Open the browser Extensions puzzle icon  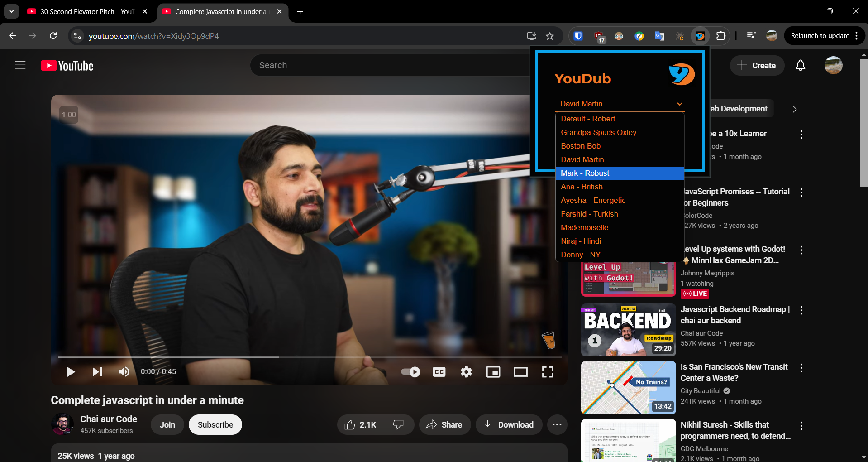720,36
